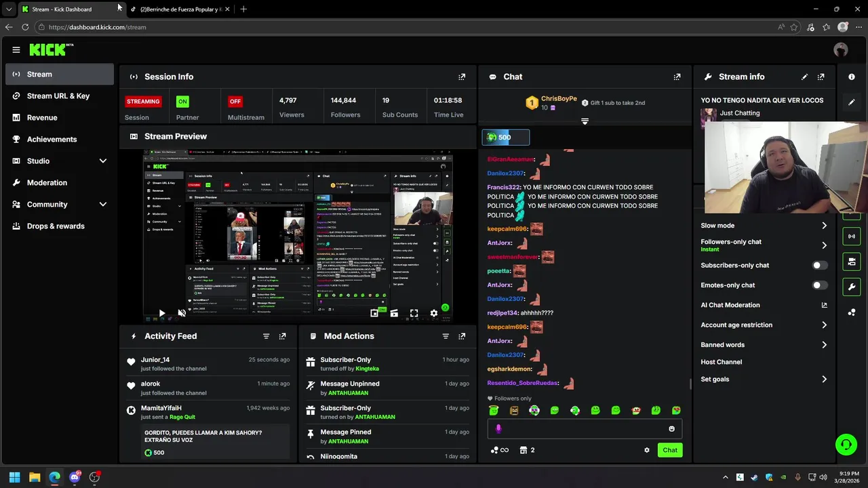Go to the Revenue page
Screen dimensions: 868x488
[x=60, y=117]
